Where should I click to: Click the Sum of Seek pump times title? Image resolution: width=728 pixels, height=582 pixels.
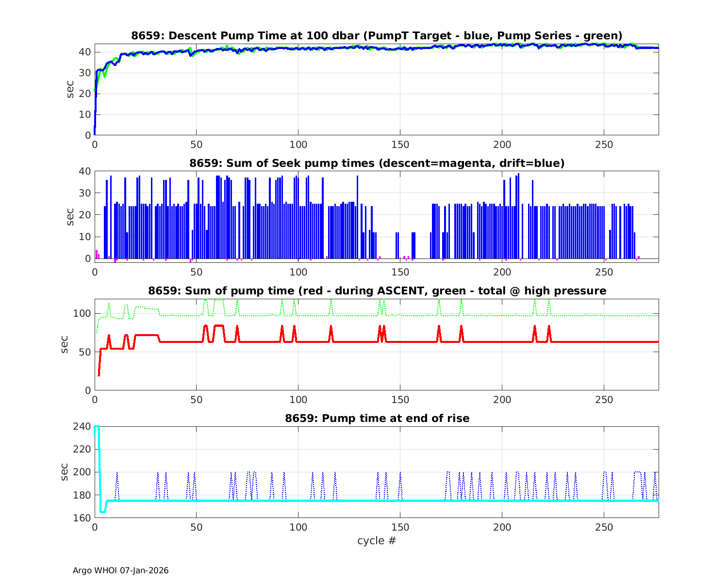coord(377,163)
